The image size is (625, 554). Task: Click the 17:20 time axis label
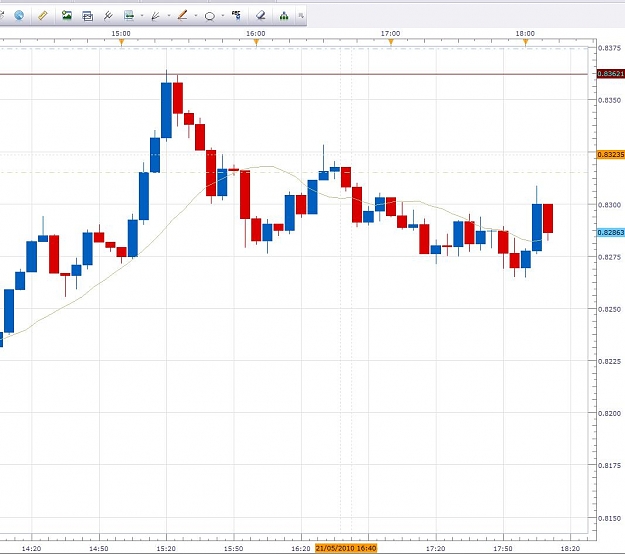pos(436,549)
